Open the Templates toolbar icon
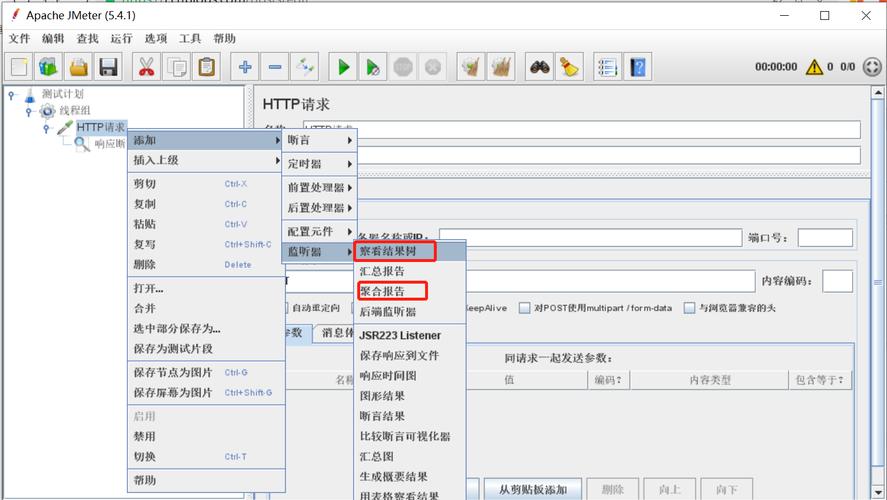 click(x=49, y=67)
